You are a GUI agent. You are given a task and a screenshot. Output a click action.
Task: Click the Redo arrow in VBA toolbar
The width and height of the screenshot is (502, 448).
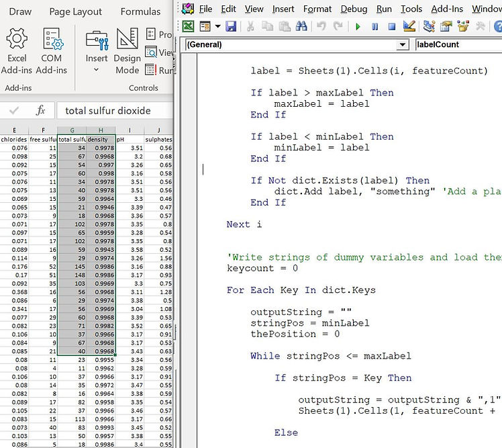pyautogui.click(x=338, y=26)
